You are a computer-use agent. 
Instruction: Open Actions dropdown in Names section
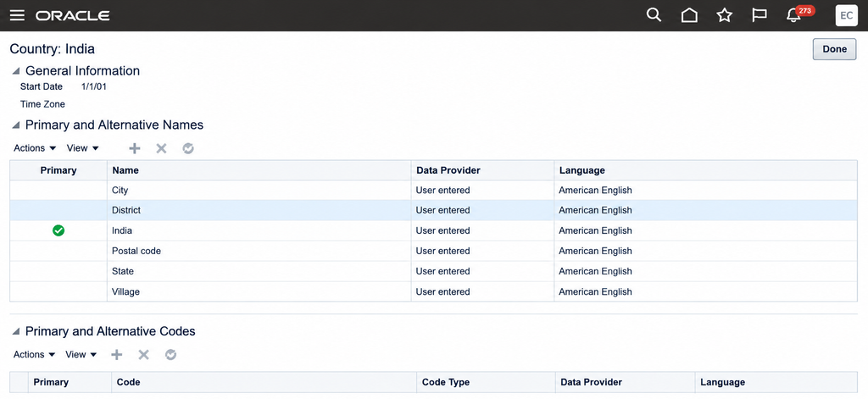point(35,148)
